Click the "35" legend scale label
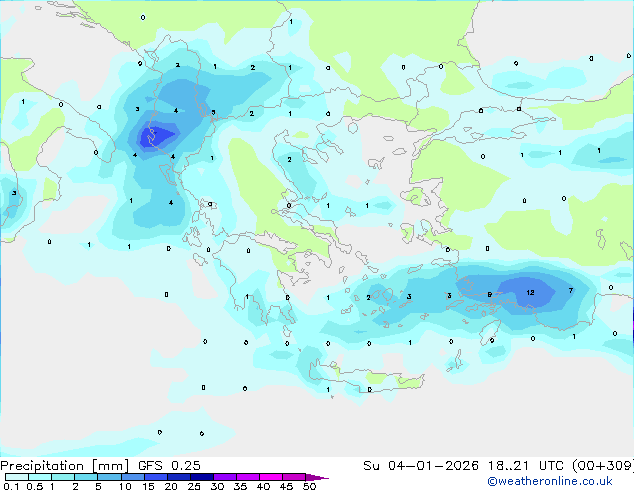Viewport: 634px width, 490px height. point(240,486)
